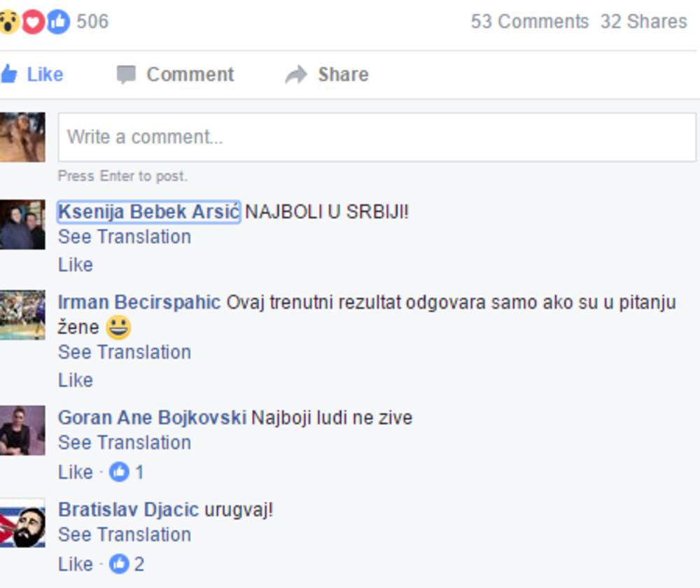
Task: Click the Wow reaction emoji icon
Action: coord(8,22)
